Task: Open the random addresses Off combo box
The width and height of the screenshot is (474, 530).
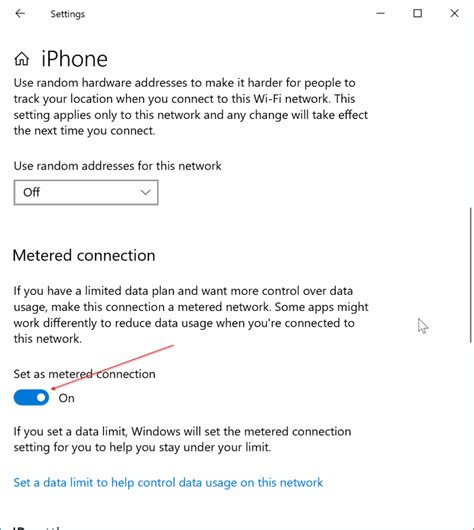Action: click(x=86, y=192)
